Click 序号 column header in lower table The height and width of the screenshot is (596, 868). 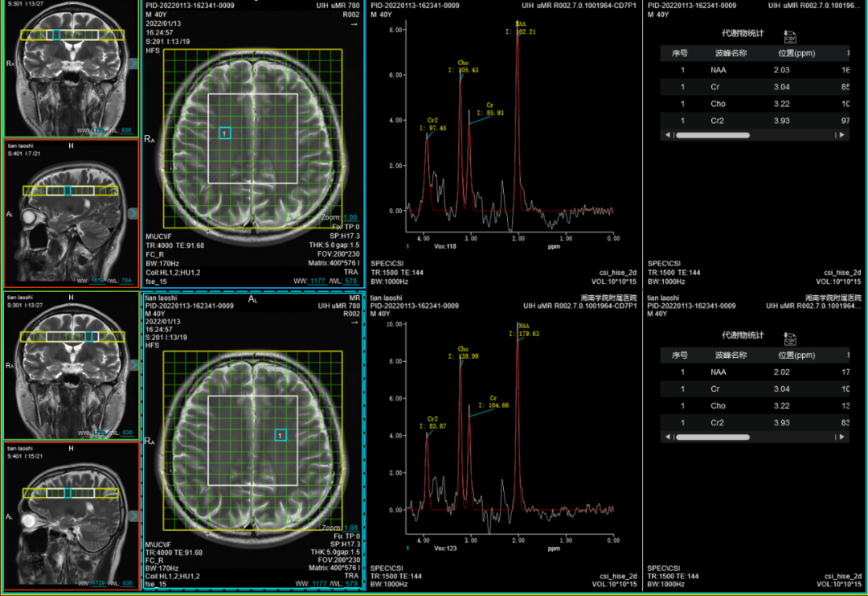[680, 355]
